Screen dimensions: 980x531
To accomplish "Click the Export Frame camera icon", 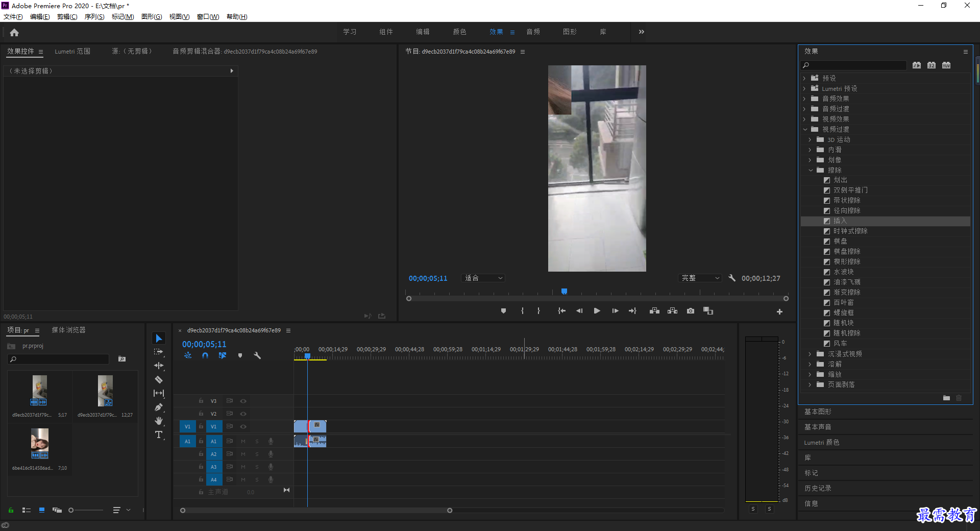I will coord(691,311).
